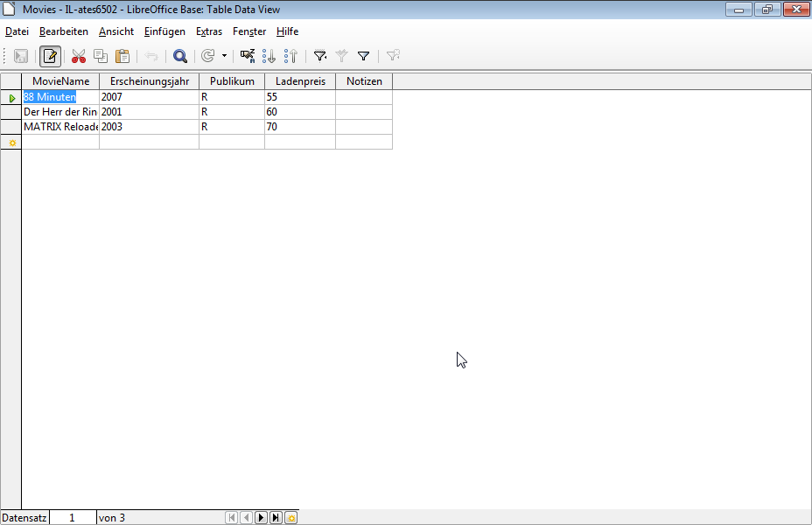Screen dimensions: 812x525
Task: Click the document icon in title bar
Action: pyautogui.click(x=9, y=9)
